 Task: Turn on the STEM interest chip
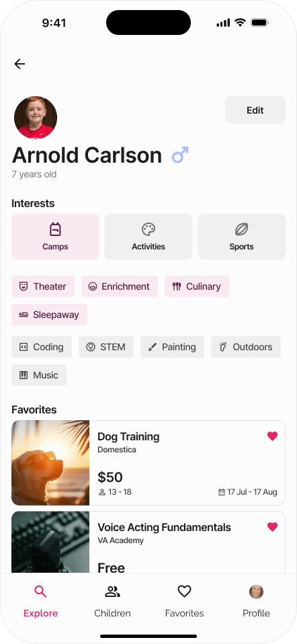pyautogui.click(x=106, y=347)
